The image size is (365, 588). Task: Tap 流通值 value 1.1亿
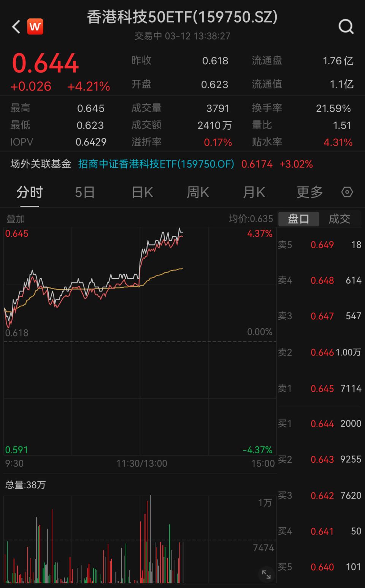pos(342,84)
